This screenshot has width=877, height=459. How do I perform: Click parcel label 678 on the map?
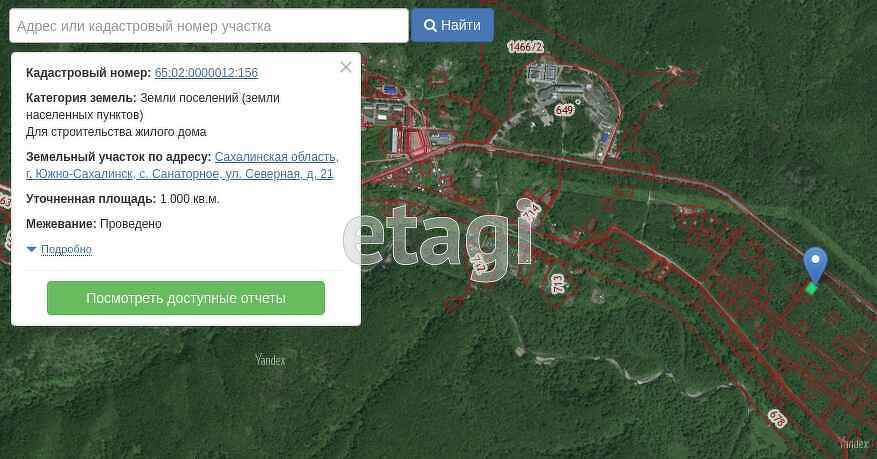click(777, 418)
